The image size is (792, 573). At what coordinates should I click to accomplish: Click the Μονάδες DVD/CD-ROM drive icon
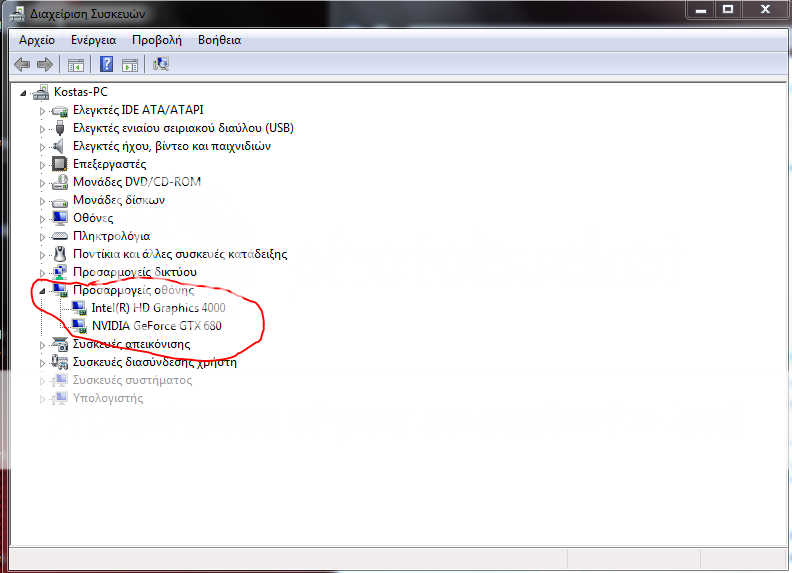[59, 182]
